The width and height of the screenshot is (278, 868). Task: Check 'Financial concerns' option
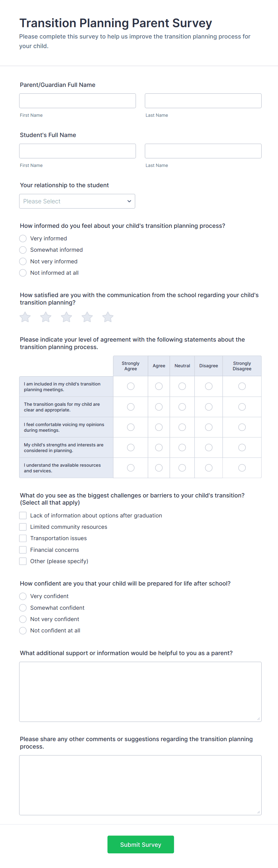23,550
